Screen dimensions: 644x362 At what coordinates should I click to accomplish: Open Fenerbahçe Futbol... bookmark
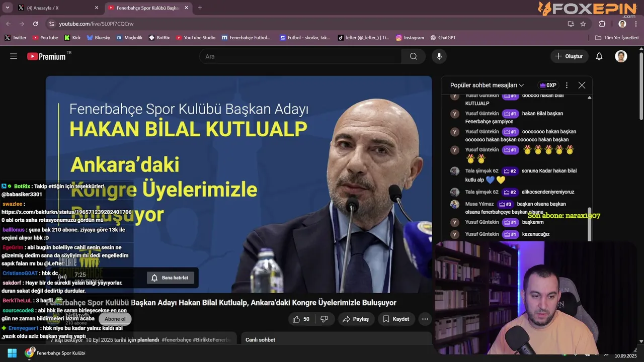[x=246, y=38]
